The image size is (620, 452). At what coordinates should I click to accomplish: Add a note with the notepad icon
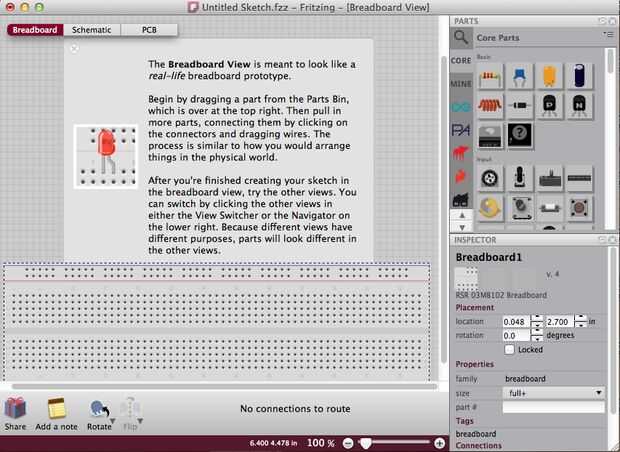(x=57, y=409)
